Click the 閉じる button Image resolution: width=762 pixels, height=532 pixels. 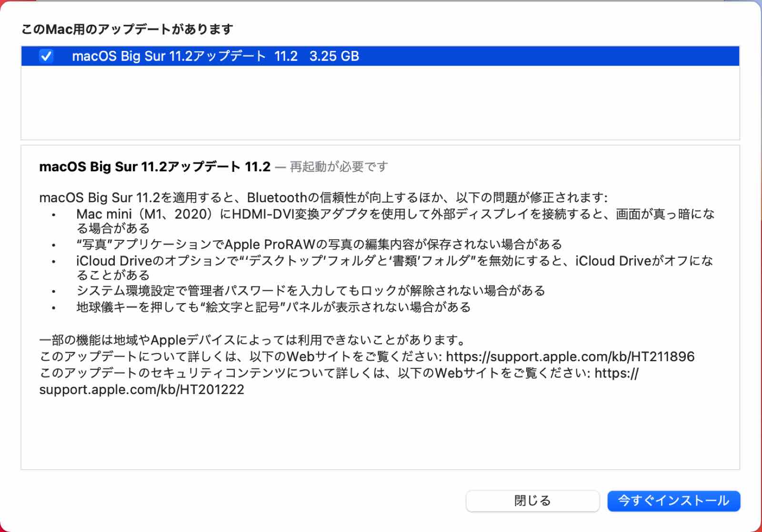tap(532, 501)
